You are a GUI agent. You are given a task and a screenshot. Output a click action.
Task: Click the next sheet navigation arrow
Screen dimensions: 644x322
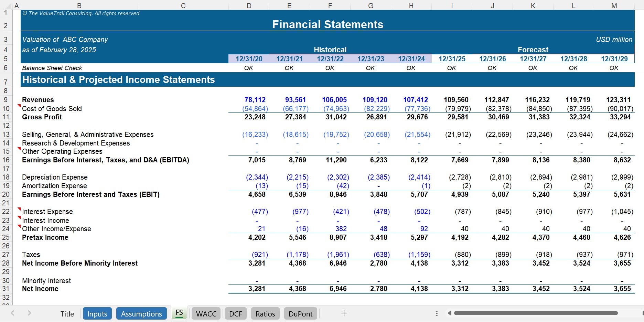(x=29, y=313)
